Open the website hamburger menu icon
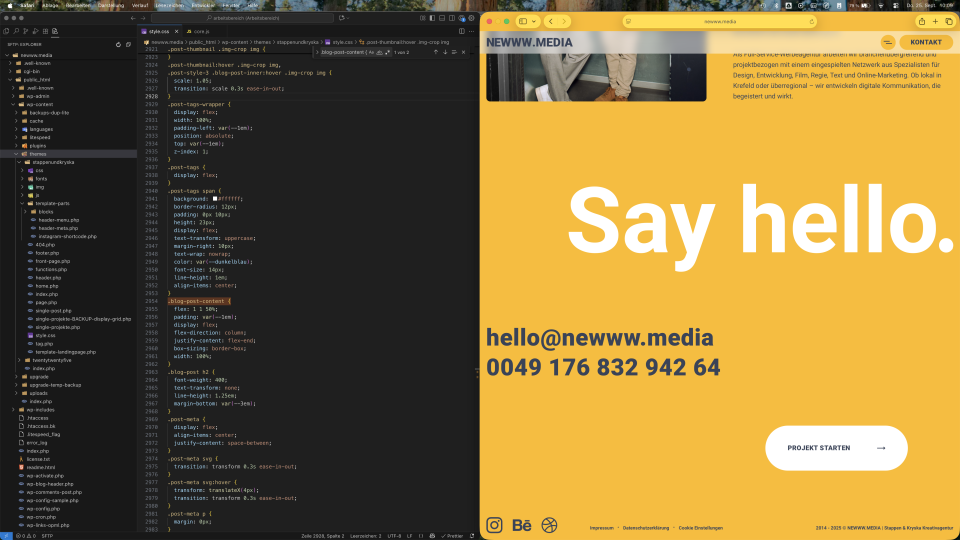Viewport: 960px width, 540px height. click(x=888, y=42)
